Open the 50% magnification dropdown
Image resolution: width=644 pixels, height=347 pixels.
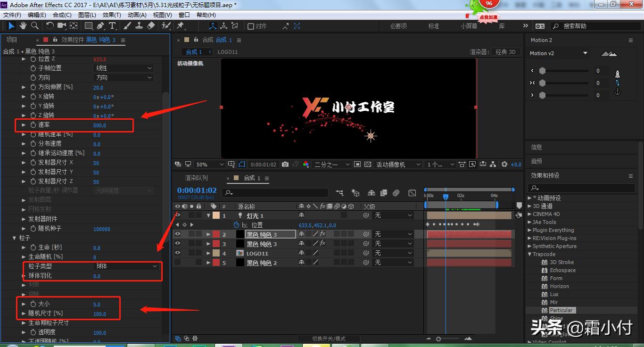tap(209, 164)
